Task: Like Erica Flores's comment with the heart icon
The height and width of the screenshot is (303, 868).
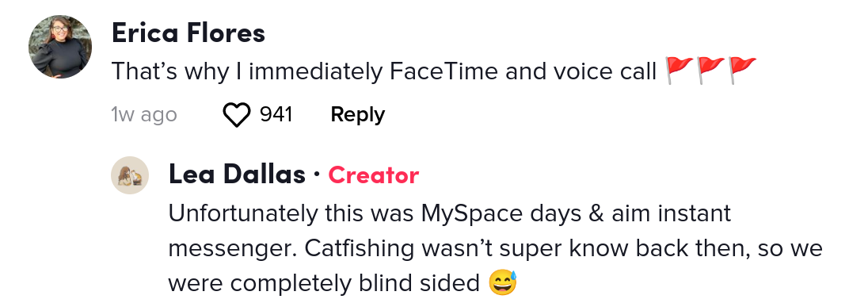Action: 236,115
